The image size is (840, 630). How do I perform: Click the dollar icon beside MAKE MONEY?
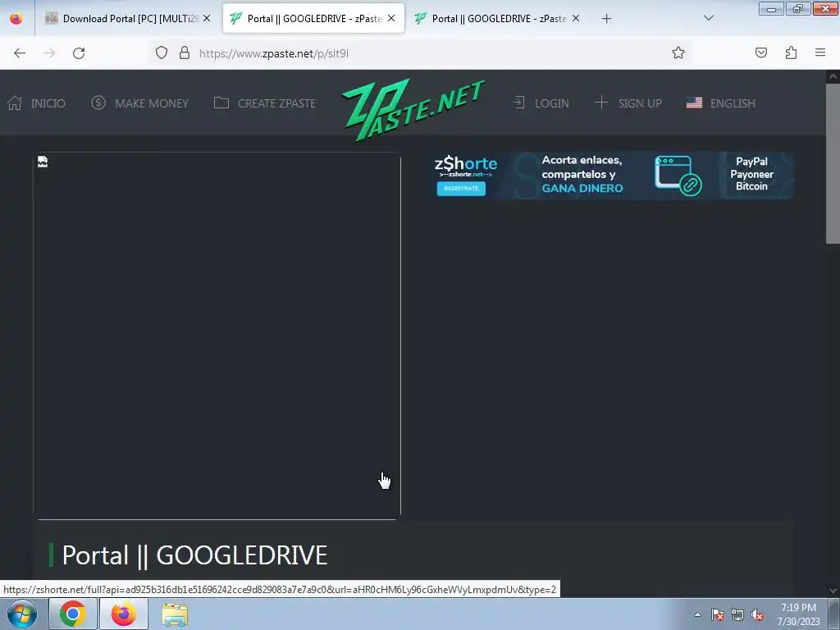coord(98,103)
